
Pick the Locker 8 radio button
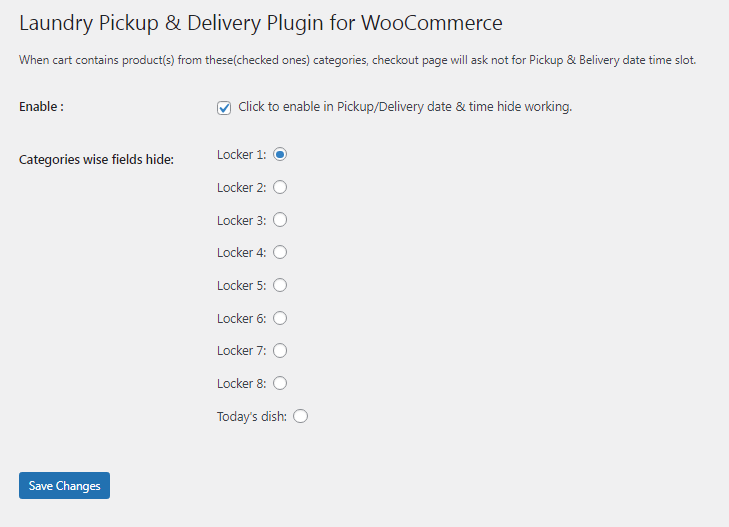click(x=280, y=383)
